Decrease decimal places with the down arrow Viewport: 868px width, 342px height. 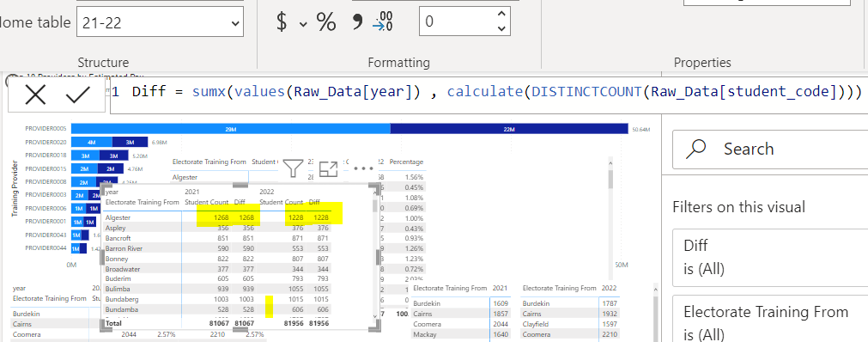coord(501,28)
